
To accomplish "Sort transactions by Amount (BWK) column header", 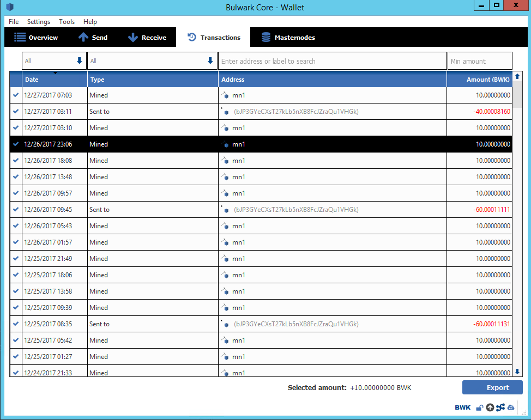I will tap(480, 80).
